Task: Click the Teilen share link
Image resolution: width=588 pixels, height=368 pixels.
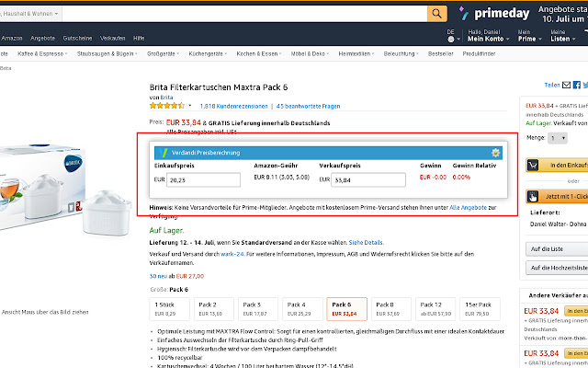Action: [x=552, y=86]
